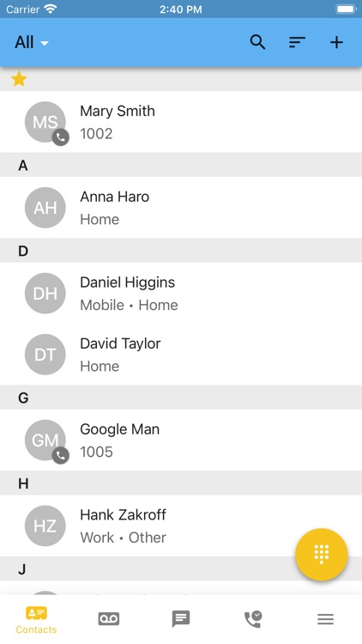Screen dimensions: 362x644
Task: Expand the All contacts filter dropdown
Action: click(32, 42)
